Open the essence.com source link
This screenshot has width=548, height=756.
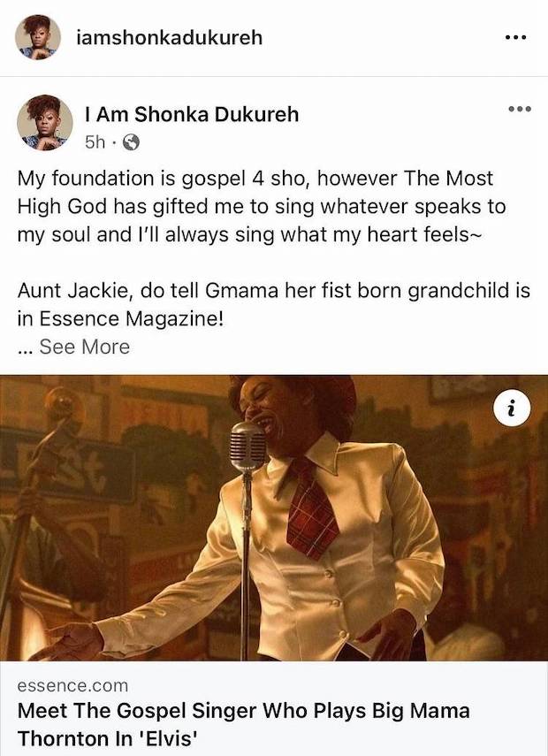(72, 685)
